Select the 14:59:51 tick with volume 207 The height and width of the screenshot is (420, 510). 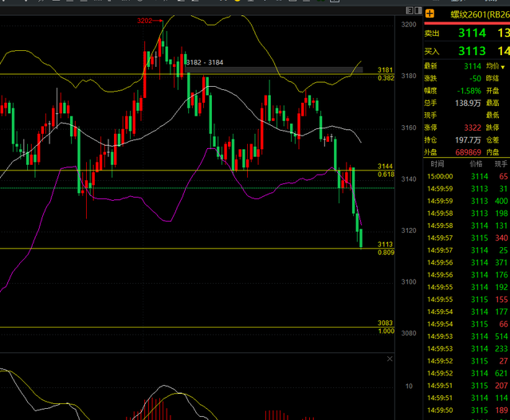[x=467, y=386]
